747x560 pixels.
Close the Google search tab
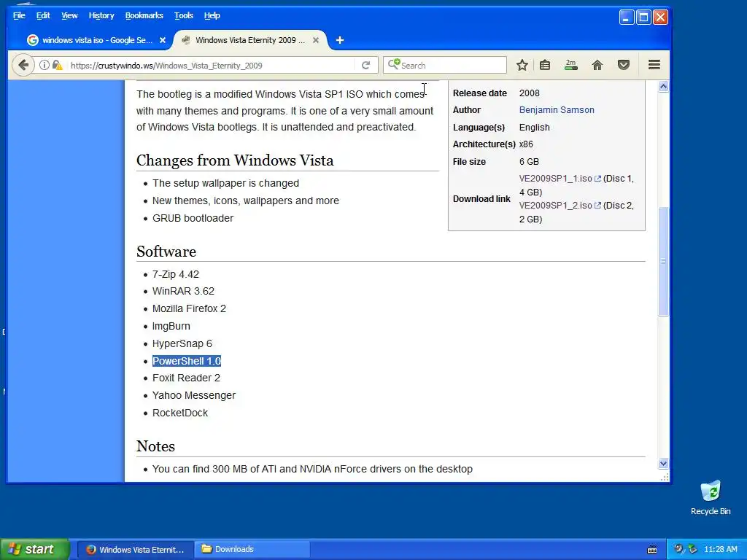[163, 41]
